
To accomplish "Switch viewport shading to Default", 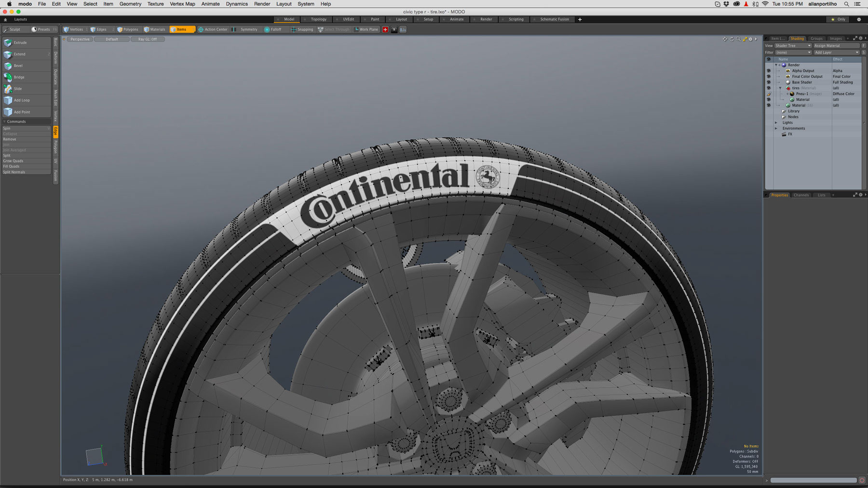I will [x=111, y=39].
